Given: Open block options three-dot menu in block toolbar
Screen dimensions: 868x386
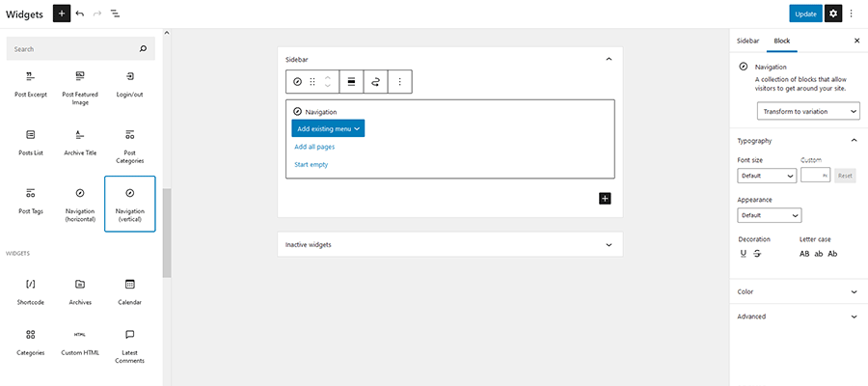Looking at the screenshot, I should pyautogui.click(x=400, y=82).
